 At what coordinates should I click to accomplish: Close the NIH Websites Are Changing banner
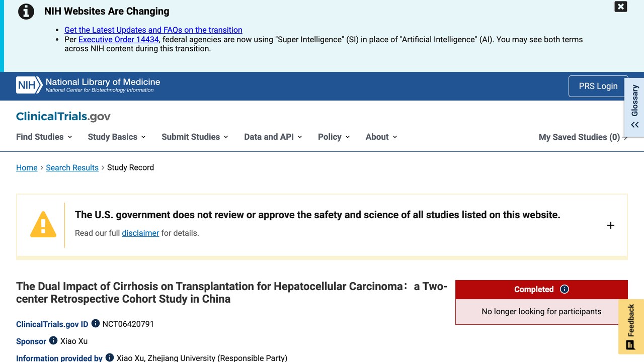click(621, 7)
